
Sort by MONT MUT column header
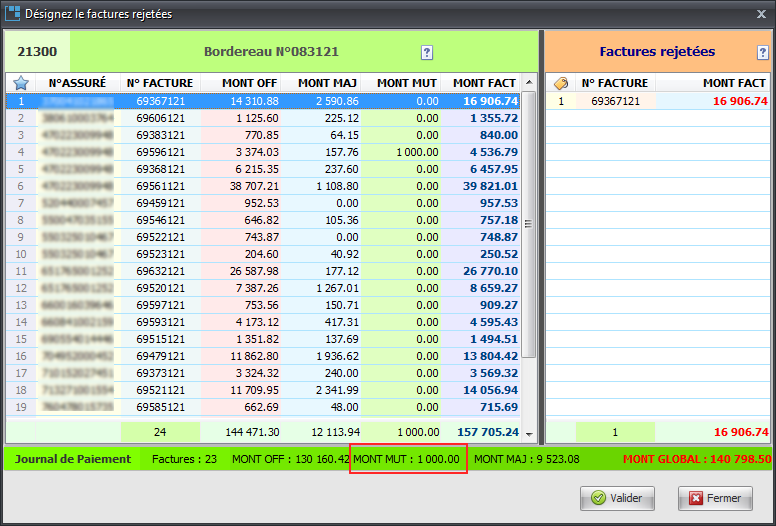point(402,83)
